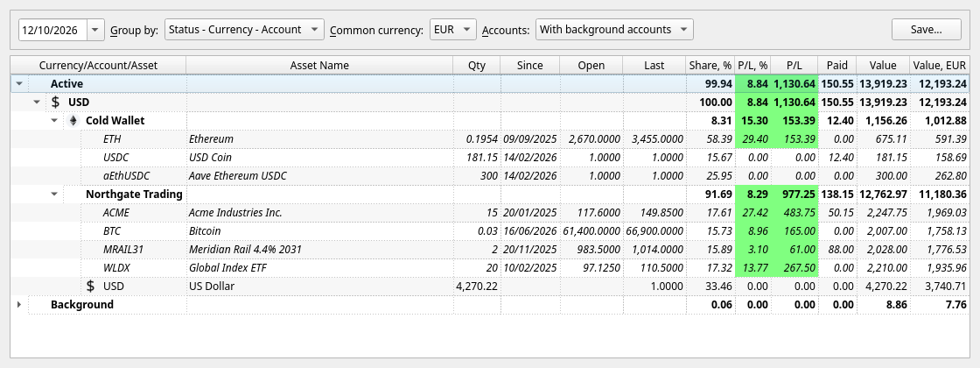
Task: Click the dollar icon in the USD group row
Action: point(56,102)
